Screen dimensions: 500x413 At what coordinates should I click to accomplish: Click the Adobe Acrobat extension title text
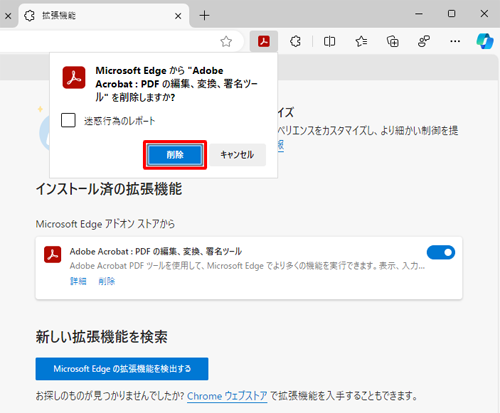(x=156, y=251)
